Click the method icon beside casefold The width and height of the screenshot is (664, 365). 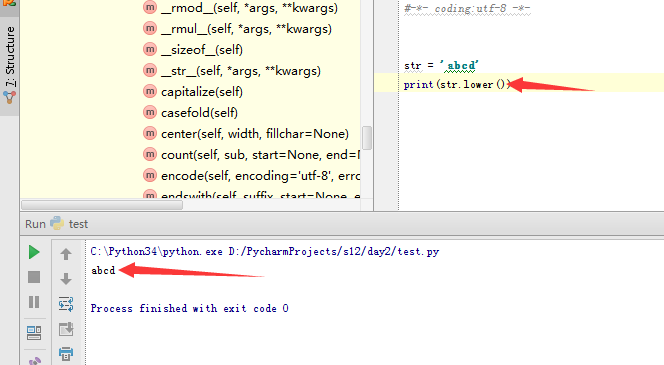point(149,113)
